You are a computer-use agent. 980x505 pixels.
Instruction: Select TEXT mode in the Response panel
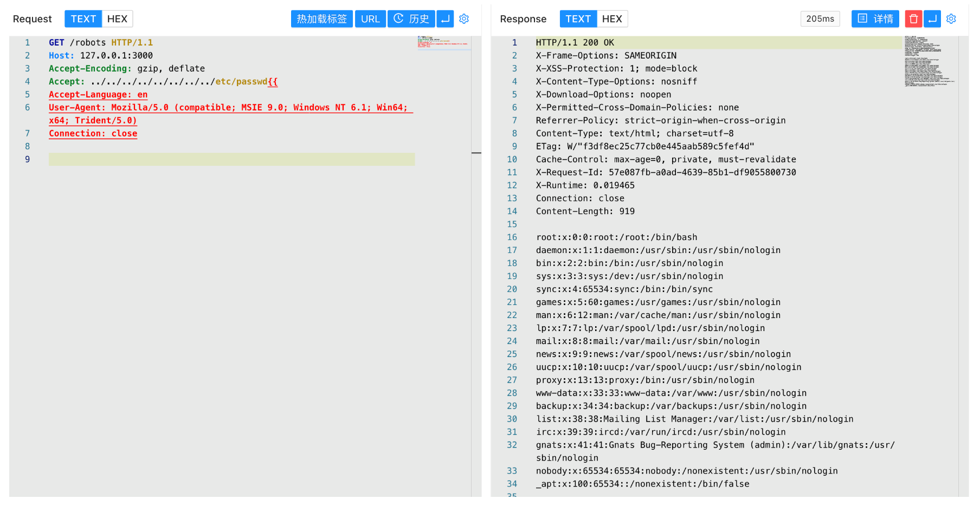pos(578,19)
